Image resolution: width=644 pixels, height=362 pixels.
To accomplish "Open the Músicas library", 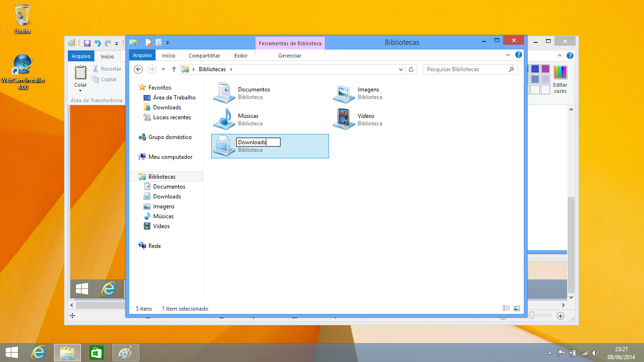I will pyautogui.click(x=224, y=119).
